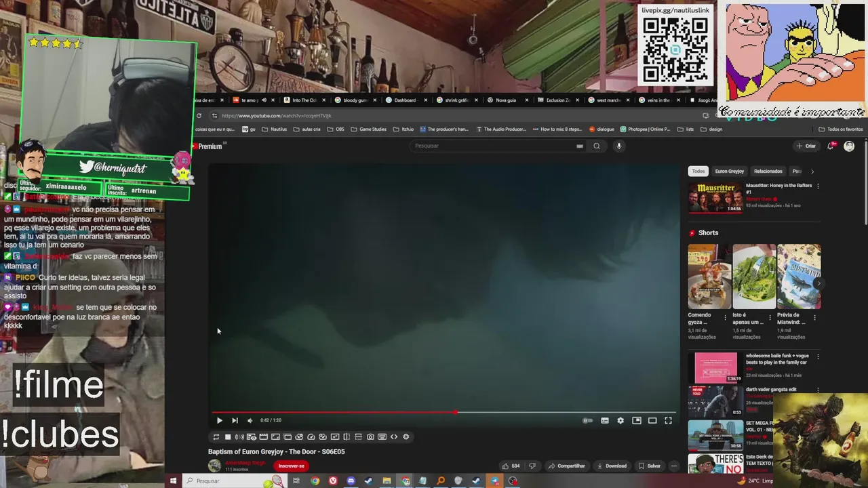Click the Compartilhar share button
Screen dimensions: 868x488
pyautogui.click(x=567, y=466)
